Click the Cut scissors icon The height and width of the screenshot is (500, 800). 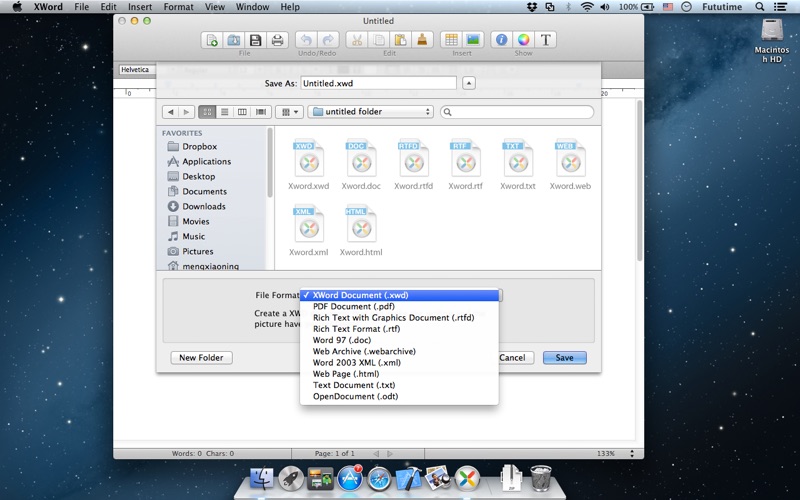[x=357, y=40]
